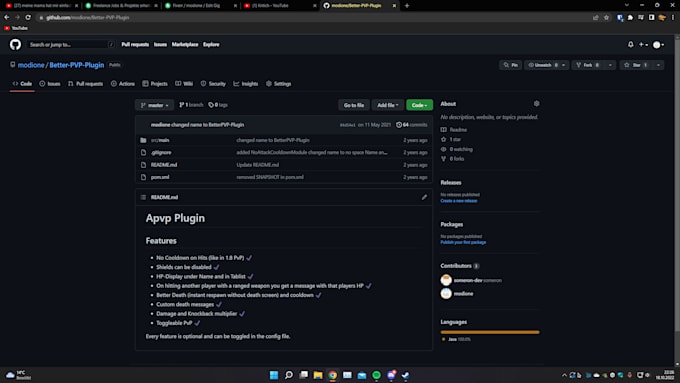This screenshot has height=383, width=680.
Task: Jump to Readme from About sidebar
Action: point(454,130)
